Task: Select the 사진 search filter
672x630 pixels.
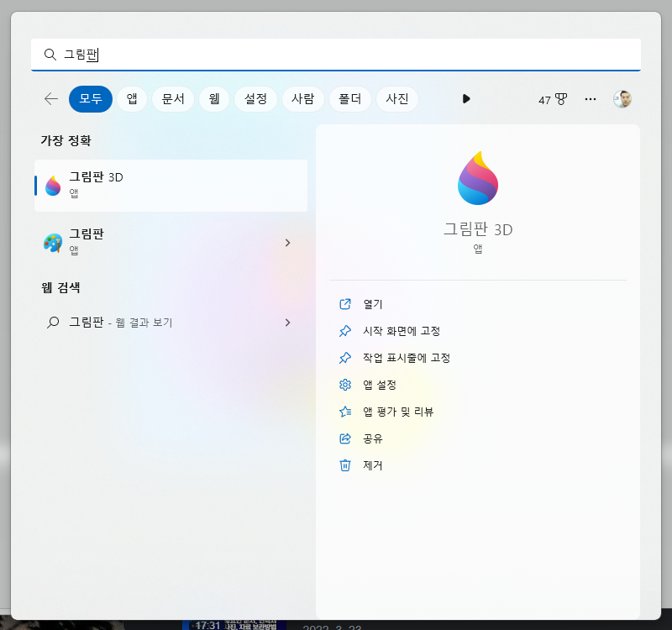Action: click(397, 98)
